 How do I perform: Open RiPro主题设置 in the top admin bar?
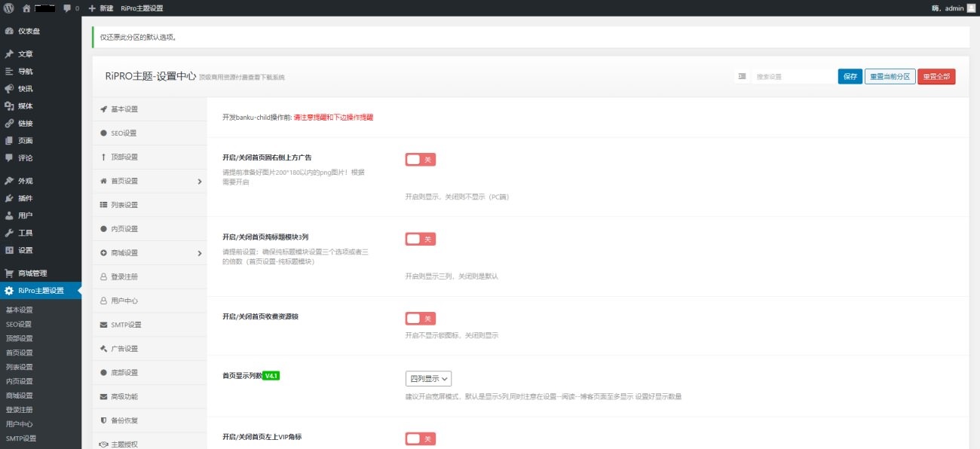click(x=142, y=8)
